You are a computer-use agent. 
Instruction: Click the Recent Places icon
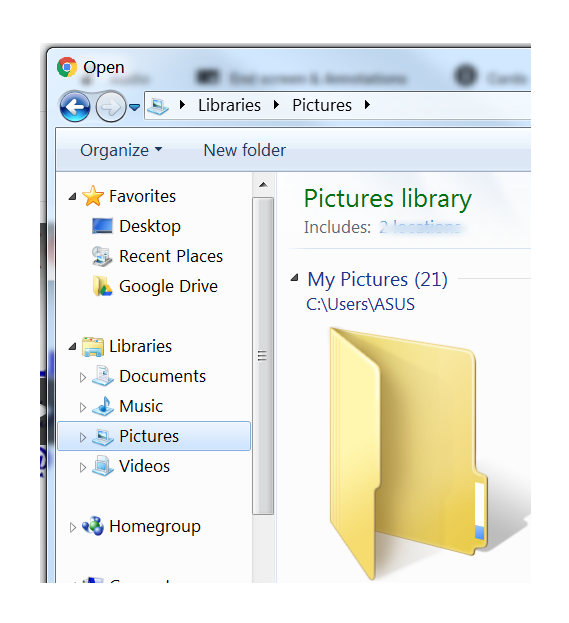pos(103,256)
